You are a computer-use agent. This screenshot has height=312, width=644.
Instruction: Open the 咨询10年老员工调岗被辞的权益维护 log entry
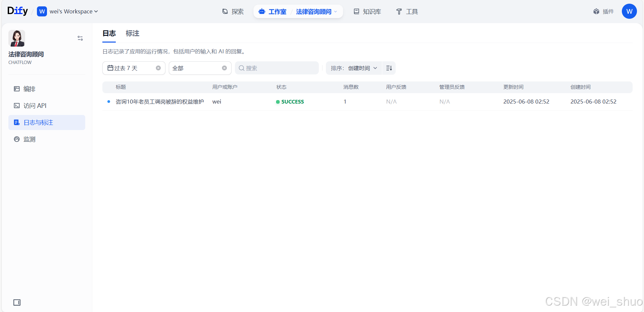160,102
